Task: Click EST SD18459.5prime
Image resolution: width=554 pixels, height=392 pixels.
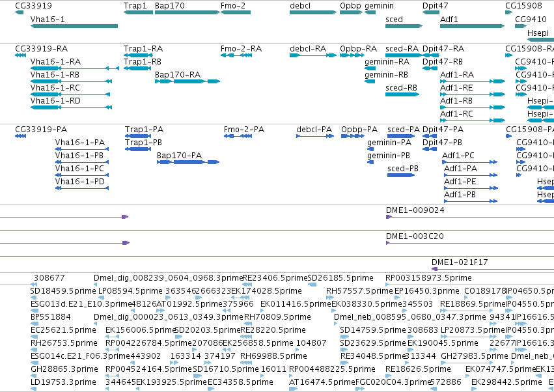Action: point(63,291)
